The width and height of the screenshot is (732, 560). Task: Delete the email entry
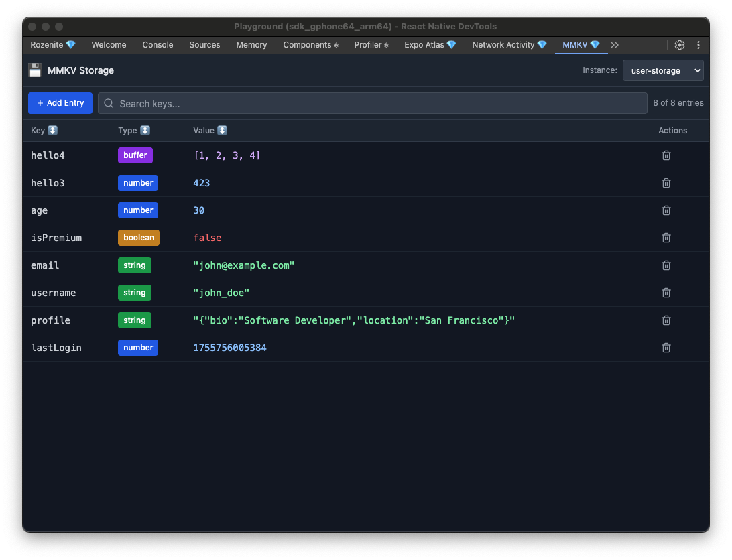[x=666, y=265]
